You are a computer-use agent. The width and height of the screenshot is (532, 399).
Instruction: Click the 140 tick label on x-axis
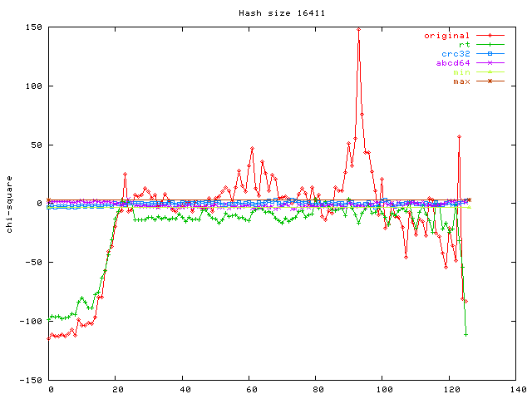518,389
